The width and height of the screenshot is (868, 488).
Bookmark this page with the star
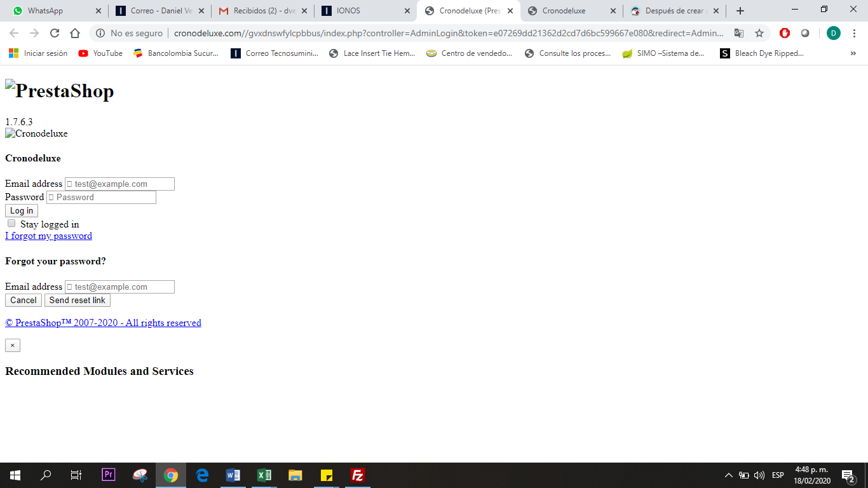759,33
